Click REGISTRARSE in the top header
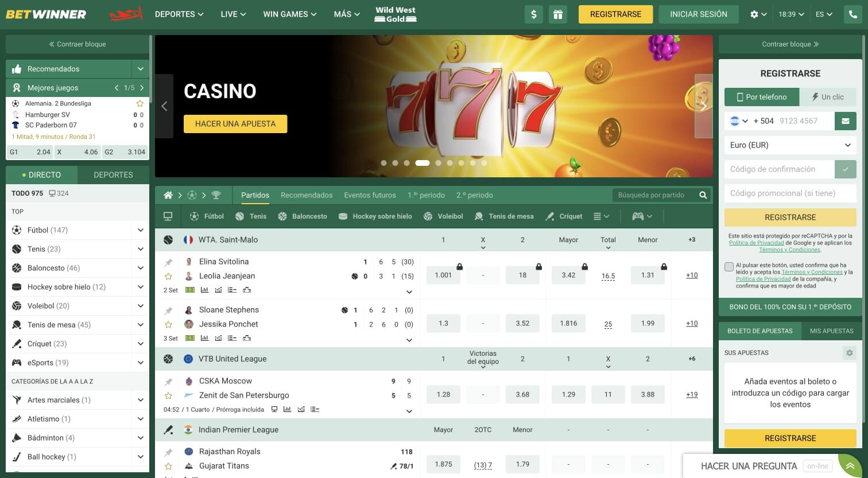This screenshot has height=478, width=868. pos(615,14)
